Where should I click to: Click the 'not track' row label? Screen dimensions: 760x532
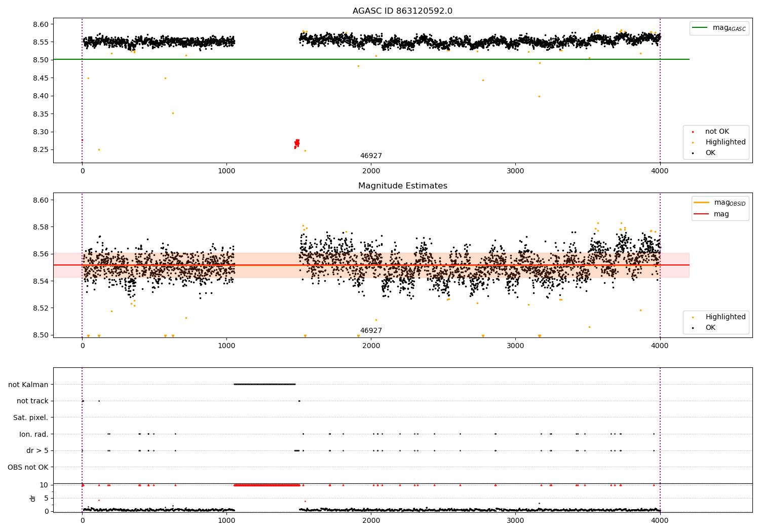[32, 401]
